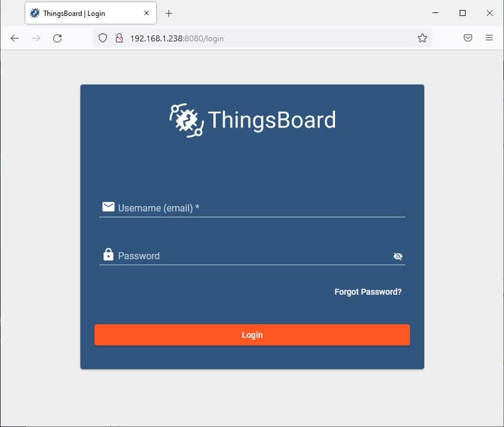
Task: Click the envelope icon beside Username field
Action: 108,207
